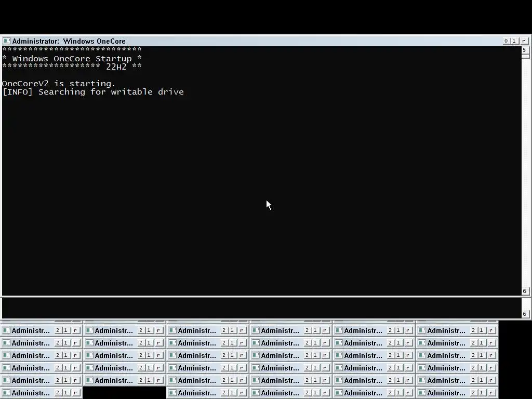This screenshot has width=532, height=399.
Task: Click the scrollbar thumb below the '5' arrow
Action: [x=525, y=56]
